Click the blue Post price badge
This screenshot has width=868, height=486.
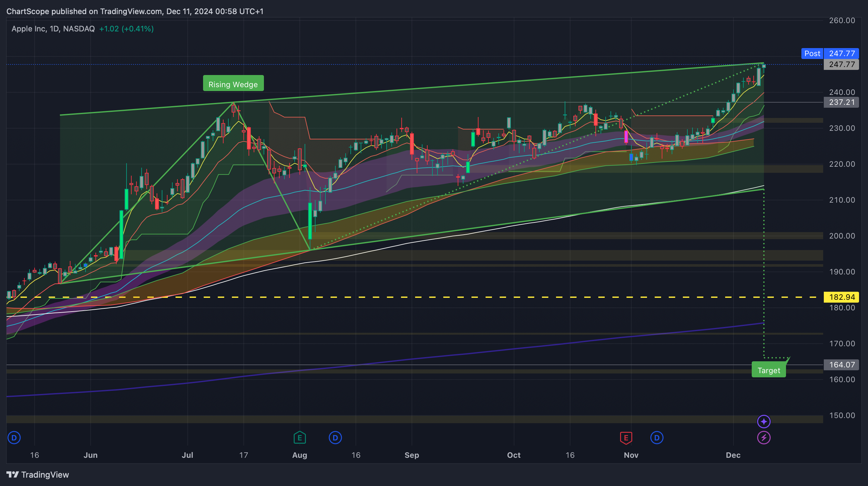click(812, 53)
